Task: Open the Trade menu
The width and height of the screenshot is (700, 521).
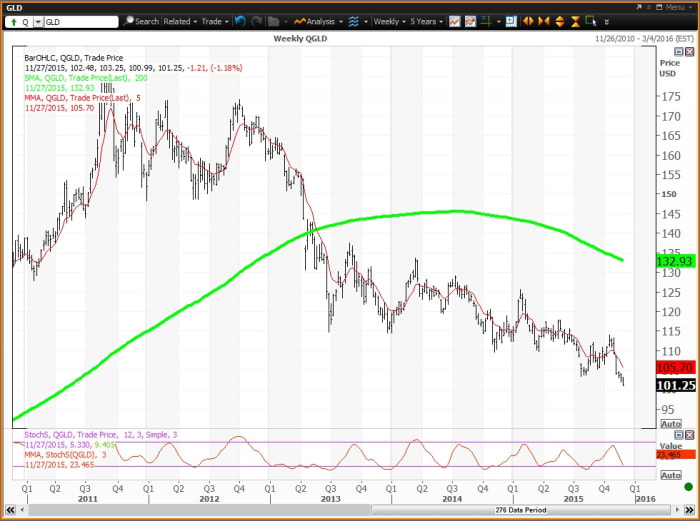Action: (x=214, y=21)
